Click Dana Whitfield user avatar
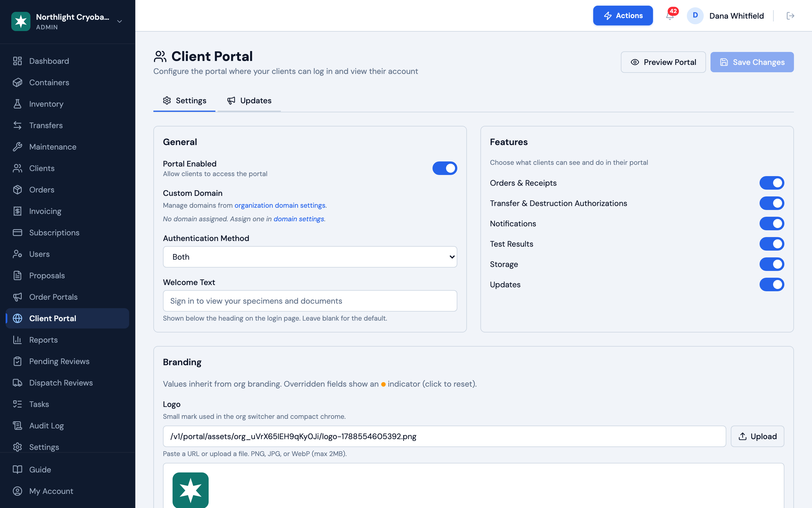The width and height of the screenshot is (812, 508). point(695,16)
